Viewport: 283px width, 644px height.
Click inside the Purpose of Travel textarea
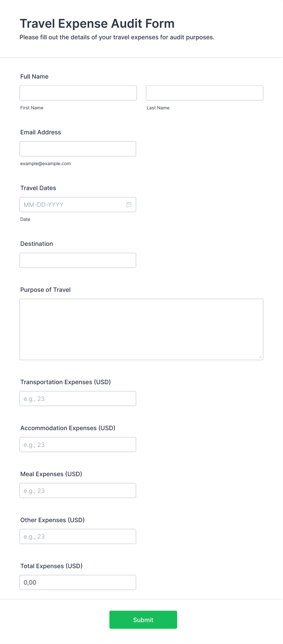[x=141, y=329]
